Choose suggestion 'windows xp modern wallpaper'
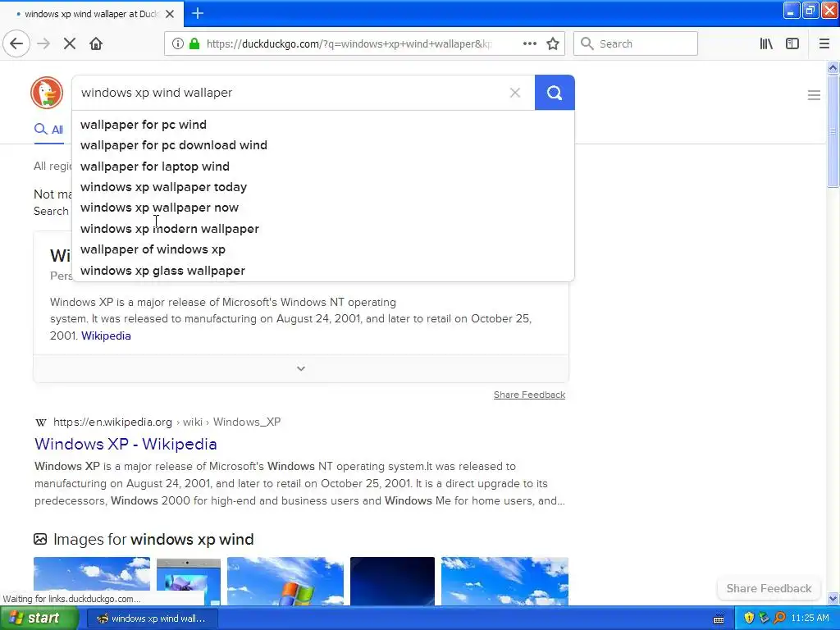840x630 pixels. pyautogui.click(x=323, y=229)
